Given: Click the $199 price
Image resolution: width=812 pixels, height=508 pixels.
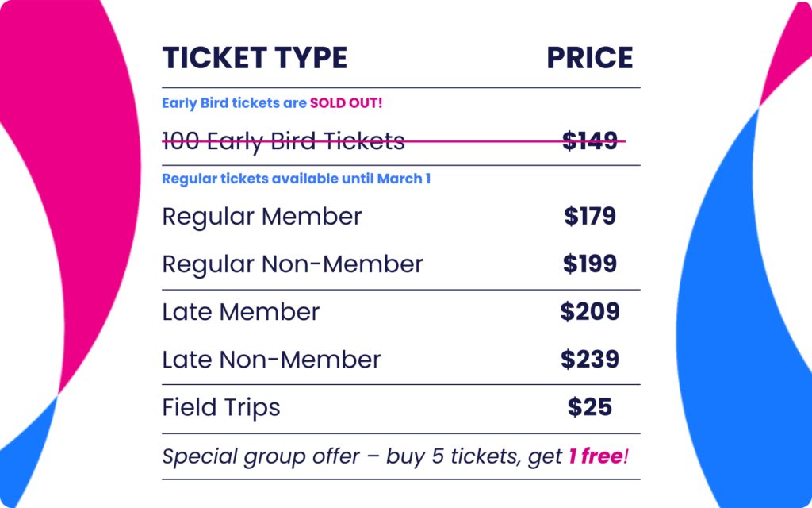Looking at the screenshot, I should coord(590,264).
